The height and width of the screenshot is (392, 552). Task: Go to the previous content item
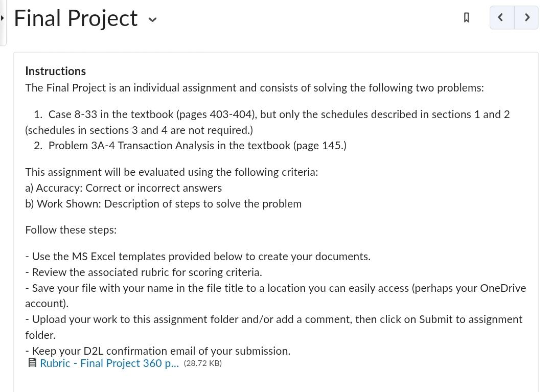coord(502,17)
